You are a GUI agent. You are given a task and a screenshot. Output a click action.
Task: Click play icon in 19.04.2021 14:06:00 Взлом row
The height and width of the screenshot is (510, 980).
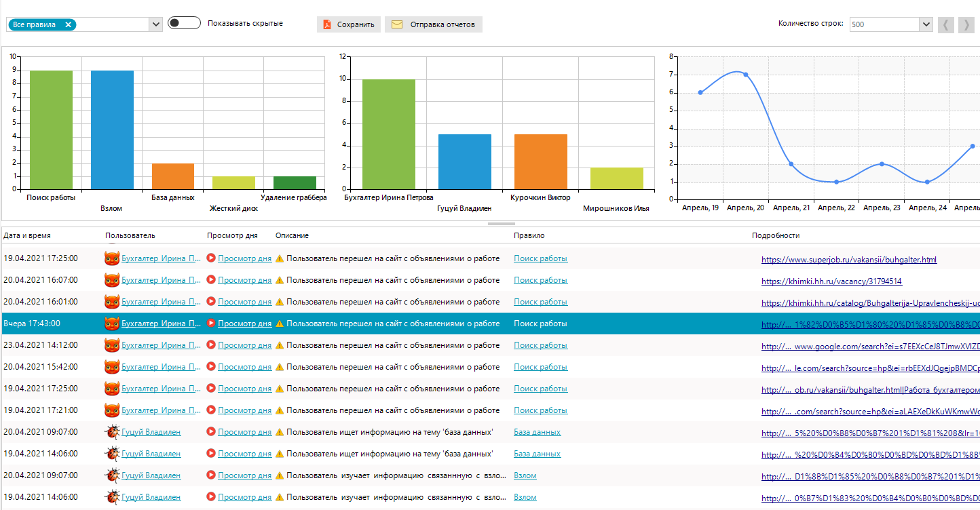click(x=211, y=496)
